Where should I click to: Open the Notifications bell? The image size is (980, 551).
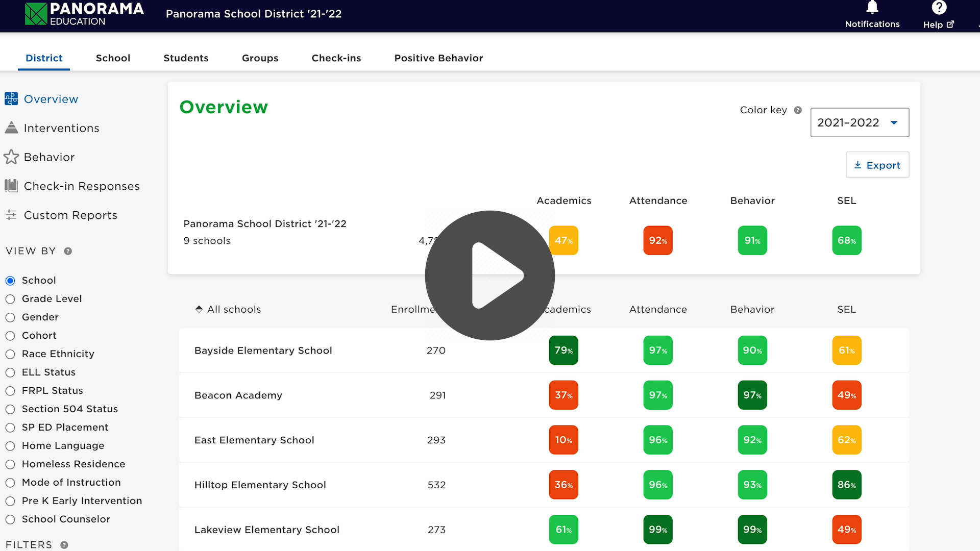[x=872, y=7]
